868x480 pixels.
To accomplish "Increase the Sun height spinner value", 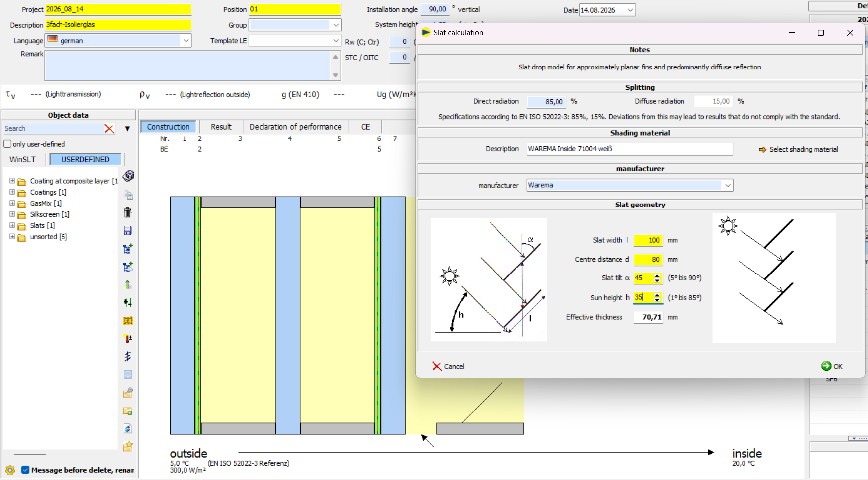I will pos(657,295).
